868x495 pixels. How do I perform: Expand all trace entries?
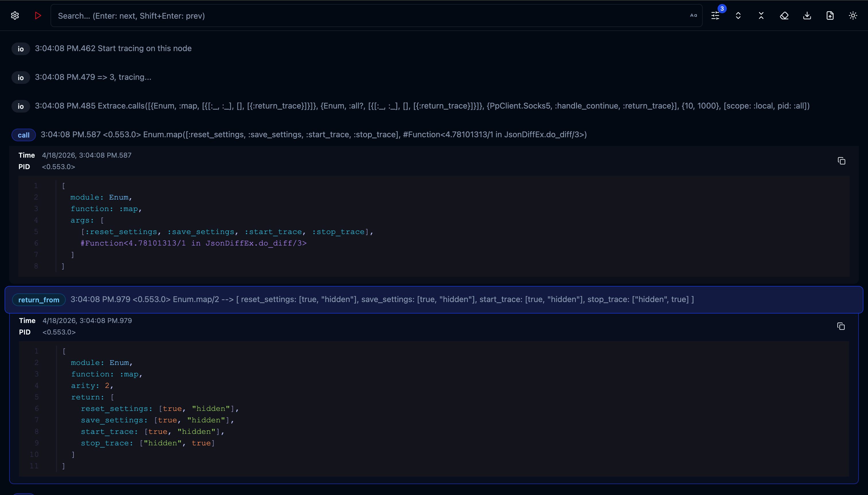click(x=738, y=16)
